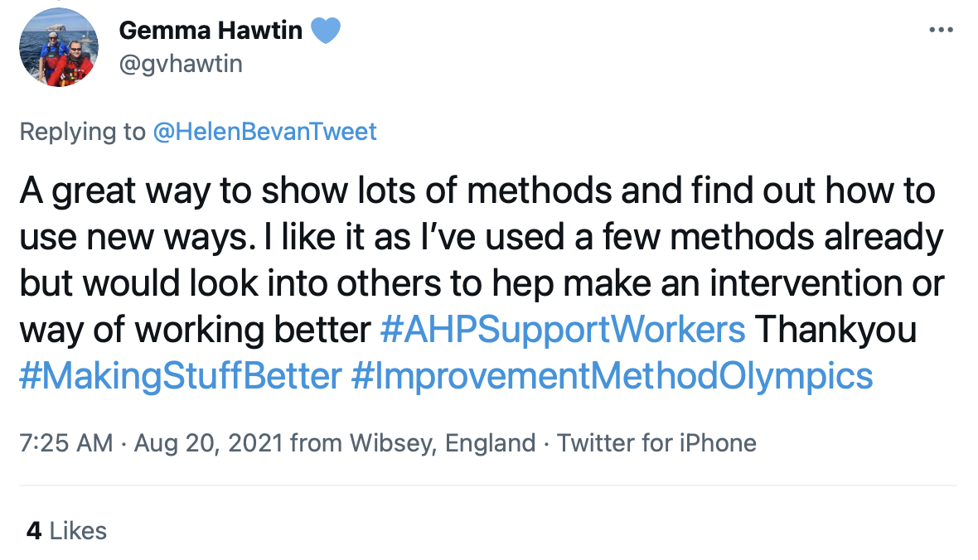Follow the #AHPSupportWorkers hashtag

tap(563, 329)
